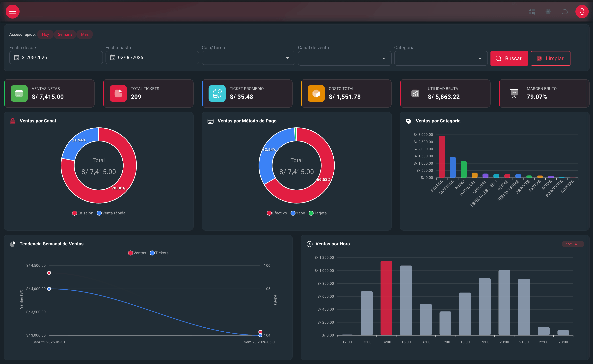Toggle Tickets series in weekly trend
Image resolution: width=593 pixels, height=364 pixels.
[x=159, y=253]
